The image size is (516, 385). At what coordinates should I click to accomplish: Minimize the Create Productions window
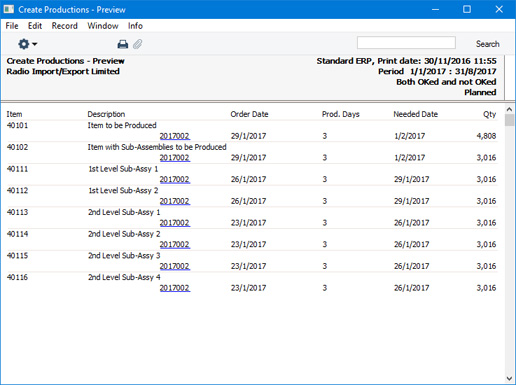[x=435, y=9]
